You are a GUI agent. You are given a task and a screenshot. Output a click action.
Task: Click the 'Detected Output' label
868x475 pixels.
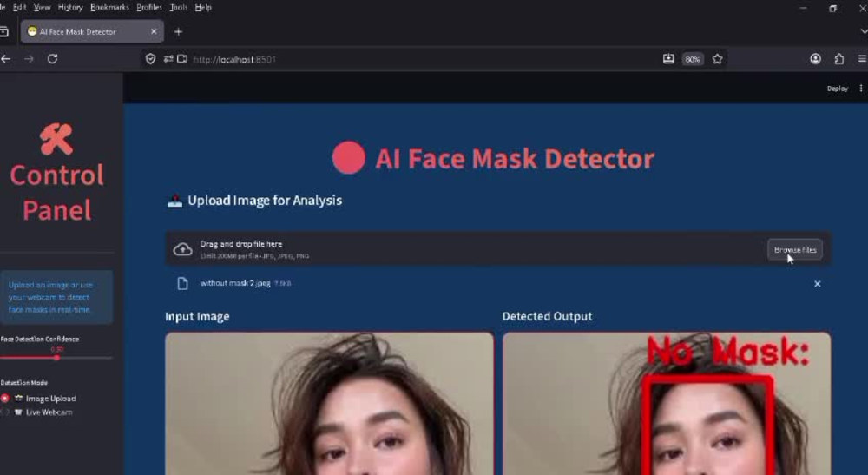click(548, 317)
